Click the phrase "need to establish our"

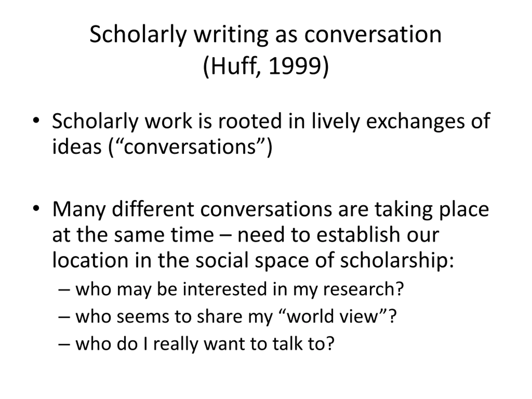(338, 235)
